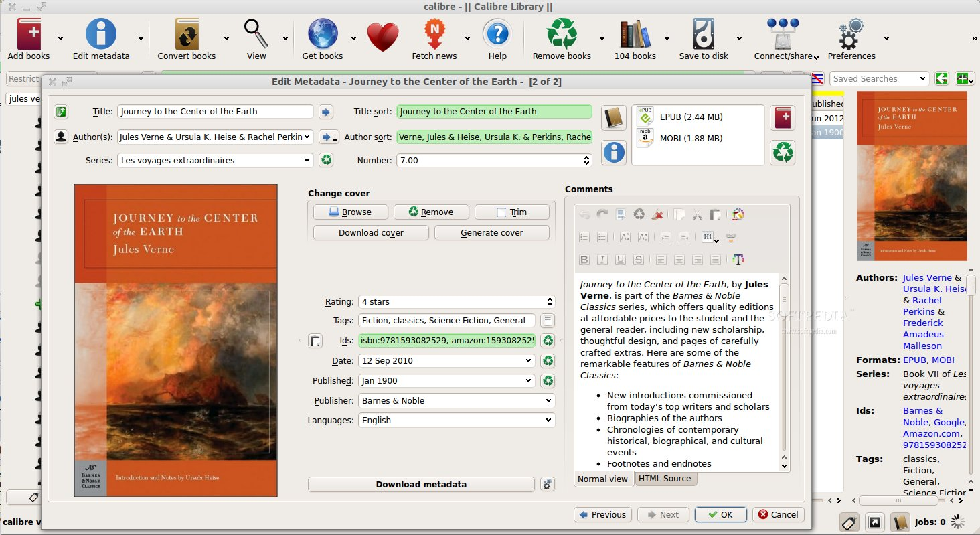
Task: Select the Normal view tab
Action: (x=603, y=479)
